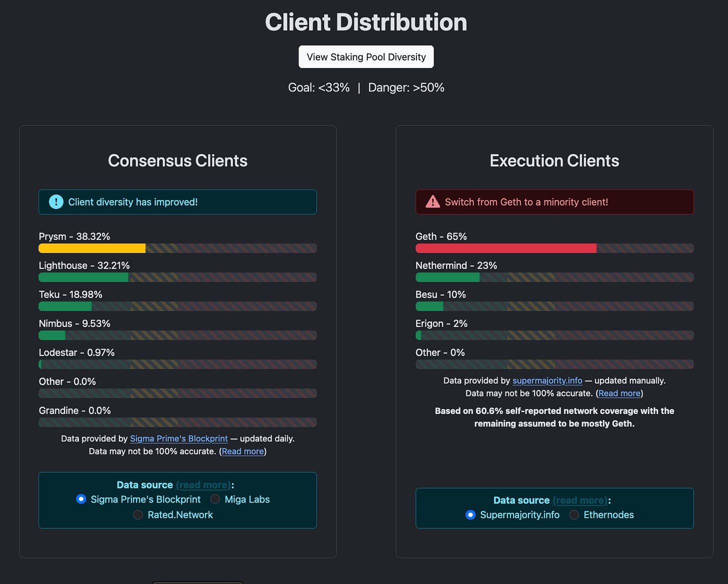The width and height of the screenshot is (728, 584).
Task: Click the warning triangle icon in Geth alert
Action: [x=432, y=202]
